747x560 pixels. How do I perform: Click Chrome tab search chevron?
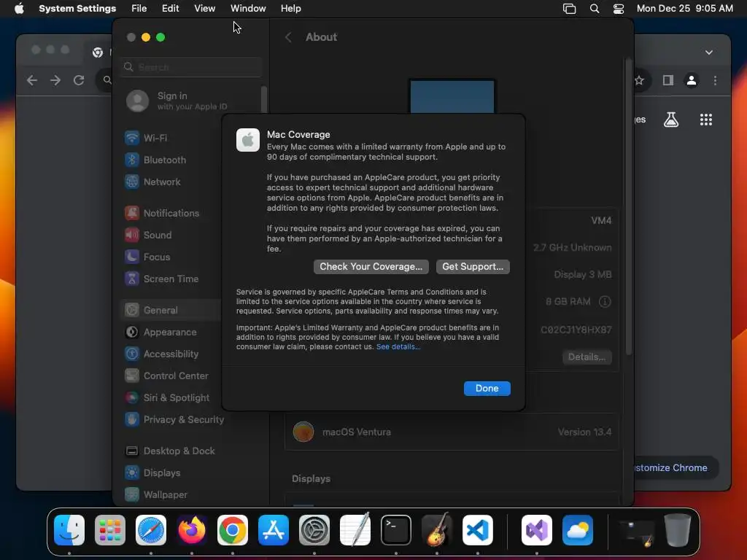click(709, 52)
